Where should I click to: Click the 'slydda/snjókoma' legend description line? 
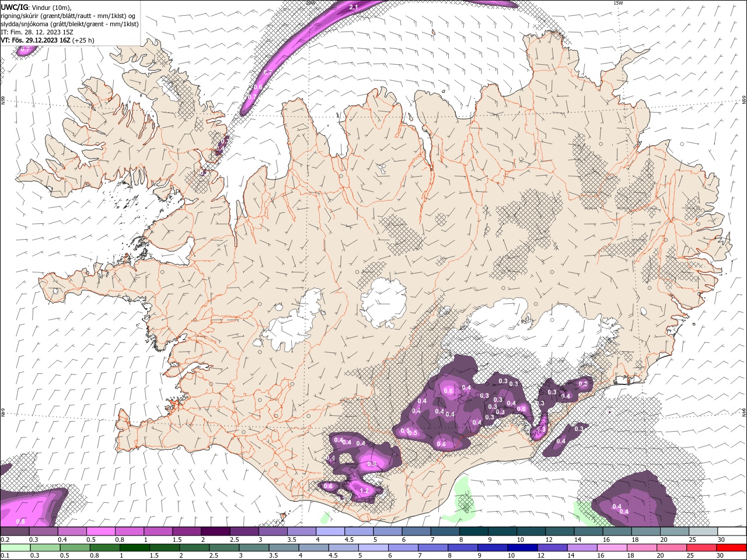click(69, 24)
